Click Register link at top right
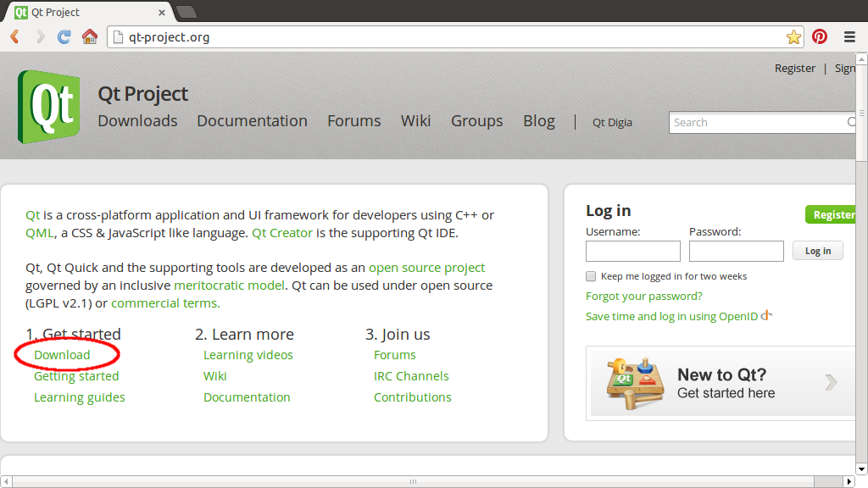Image resolution: width=868 pixels, height=488 pixels. click(x=795, y=68)
